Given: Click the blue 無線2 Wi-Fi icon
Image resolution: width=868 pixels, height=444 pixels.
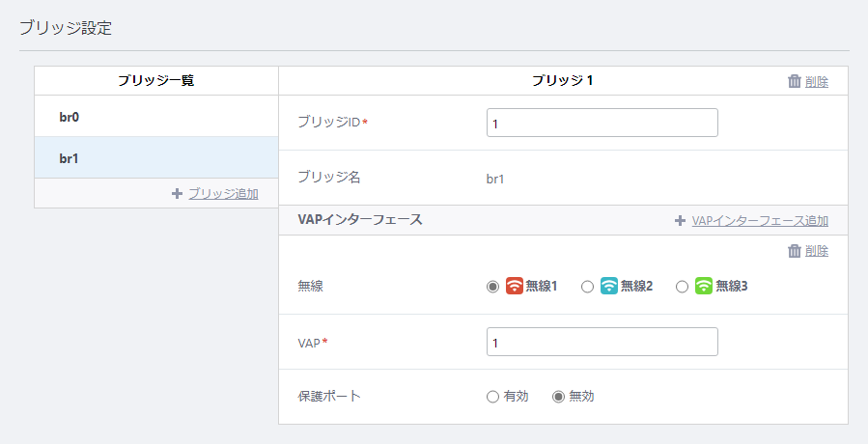Looking at the screenshot, I should click(x=609, y=286).
